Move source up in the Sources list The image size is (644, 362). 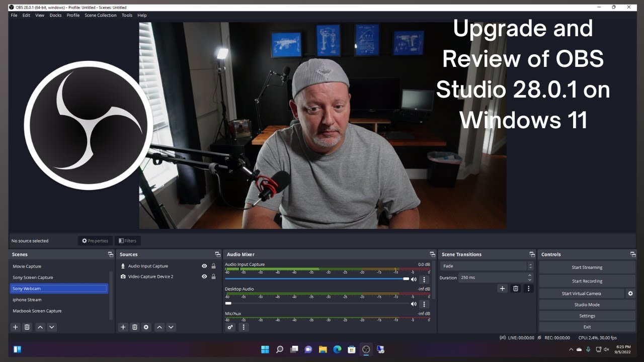159,327
